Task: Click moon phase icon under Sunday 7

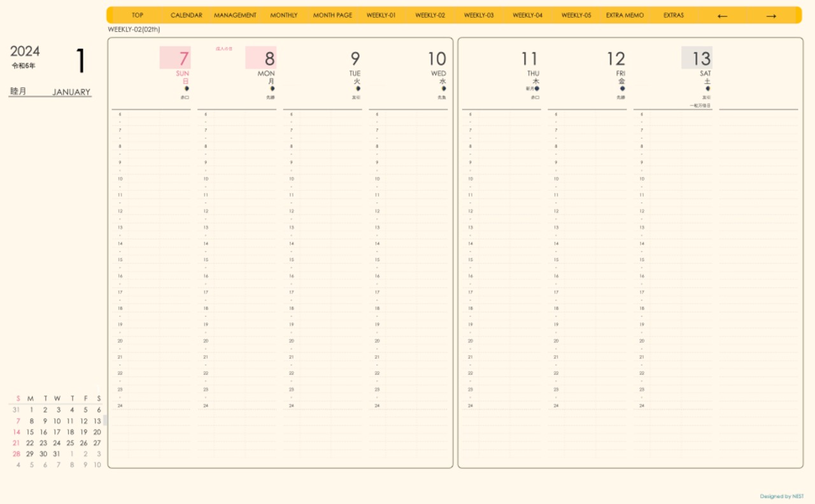Action: click(x=187, y=88)
